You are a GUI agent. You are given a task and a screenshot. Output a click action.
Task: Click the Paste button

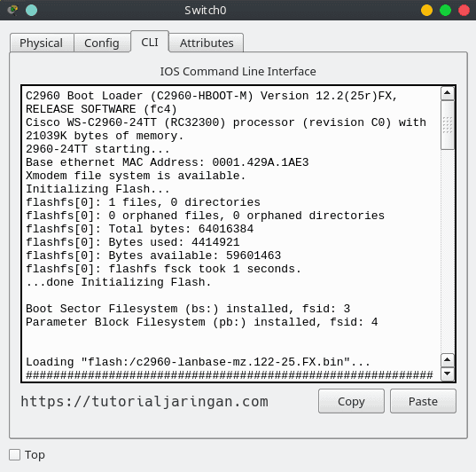[x=423, y=401]
